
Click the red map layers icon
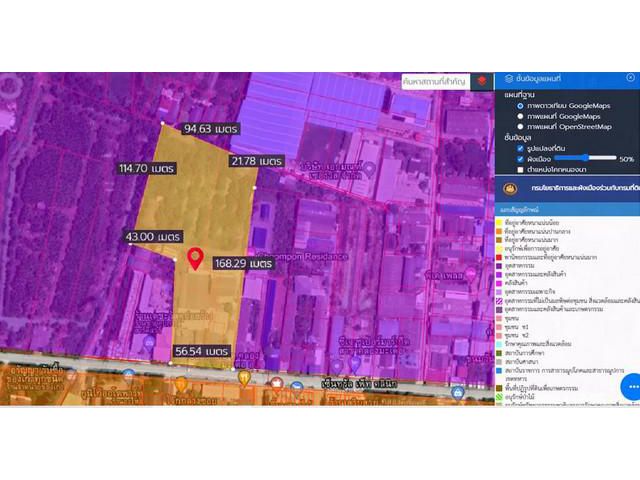[482, 81]
